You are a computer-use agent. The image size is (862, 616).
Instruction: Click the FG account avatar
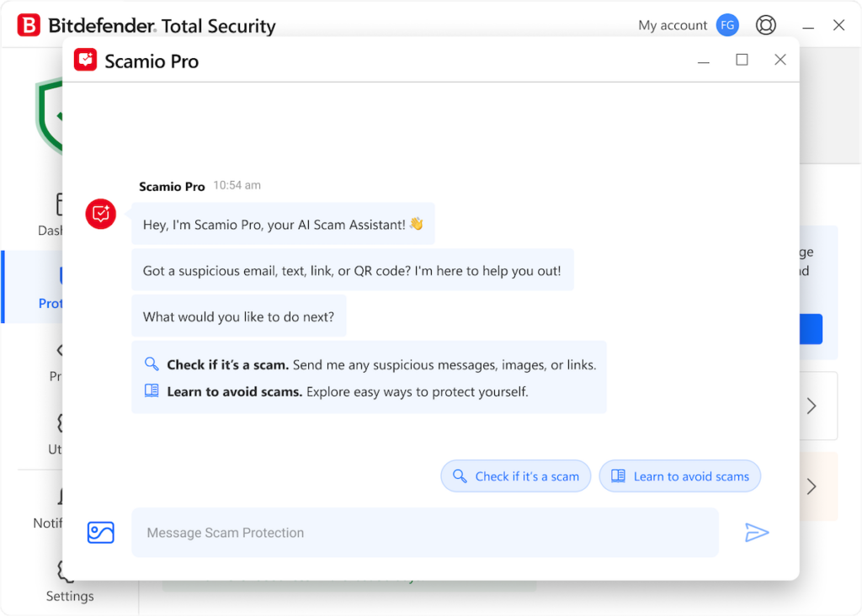(x=727, y=25)
